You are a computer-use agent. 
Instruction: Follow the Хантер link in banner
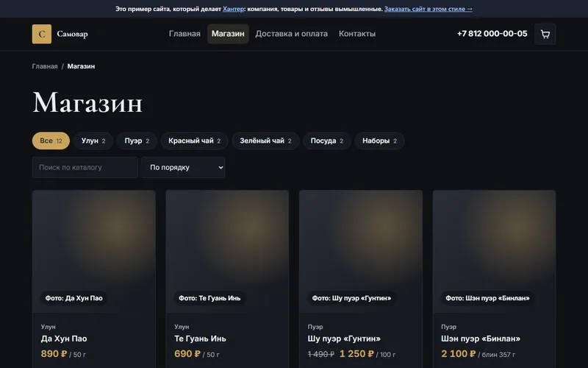(x=233, y=9)
